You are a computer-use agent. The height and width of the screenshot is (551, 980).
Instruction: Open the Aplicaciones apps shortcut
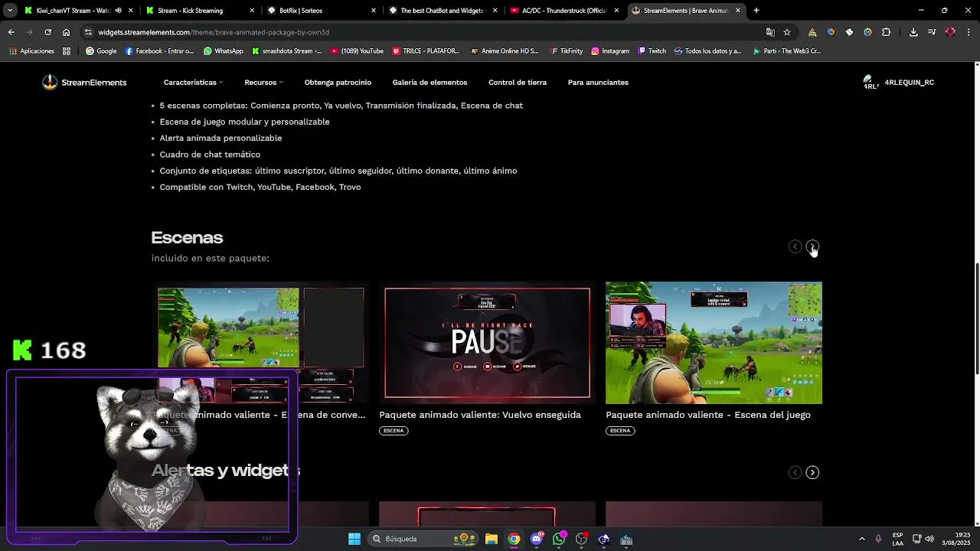coord(31,51)
